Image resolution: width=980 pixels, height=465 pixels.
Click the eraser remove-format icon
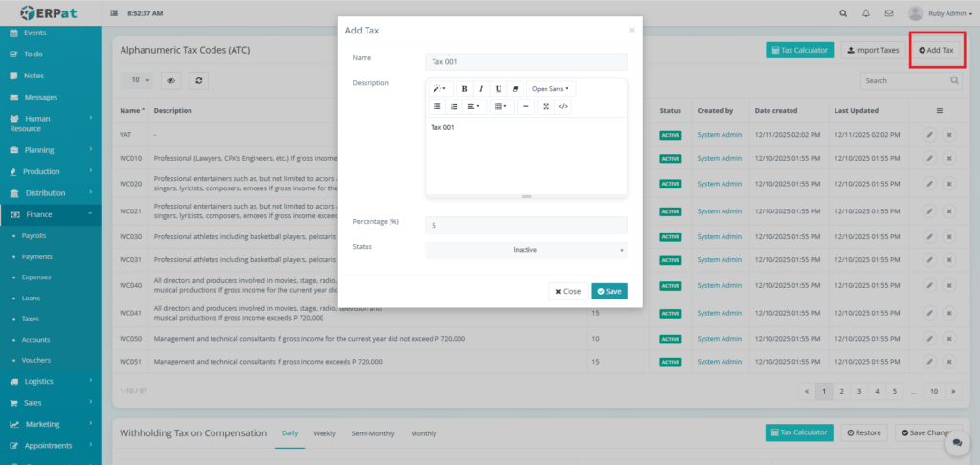tap(515, 89)
